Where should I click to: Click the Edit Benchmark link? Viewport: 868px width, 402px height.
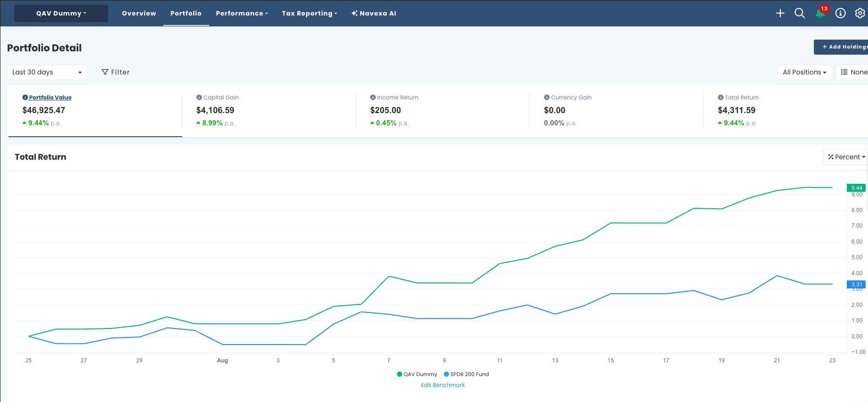pyautogui.click(x=443, y=385)
